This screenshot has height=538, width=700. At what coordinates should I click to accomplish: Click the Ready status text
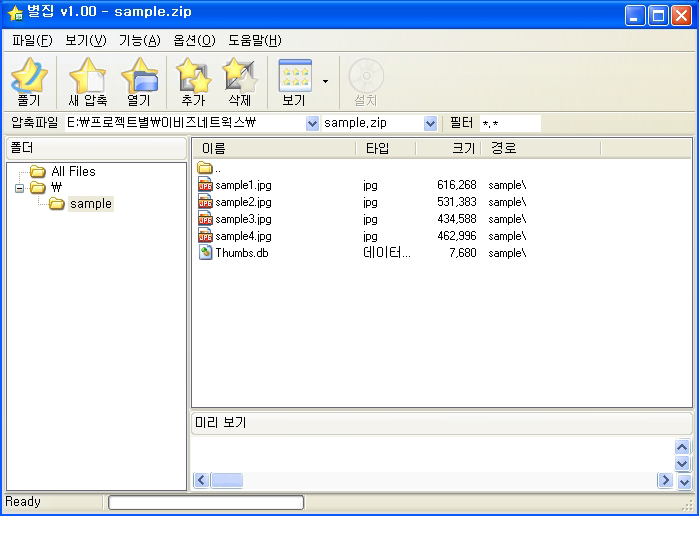tap(23, 502)
